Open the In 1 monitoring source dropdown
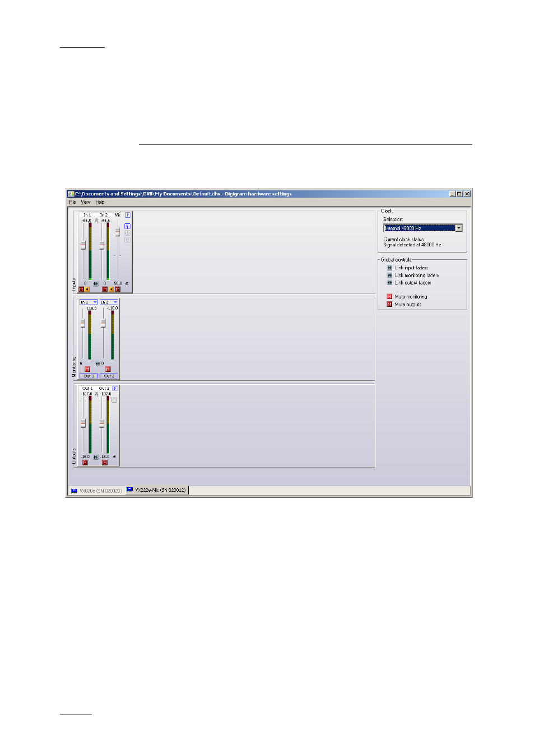Image resolution: width=535 pixels, height=756 pixels. [x=89, y=302]
